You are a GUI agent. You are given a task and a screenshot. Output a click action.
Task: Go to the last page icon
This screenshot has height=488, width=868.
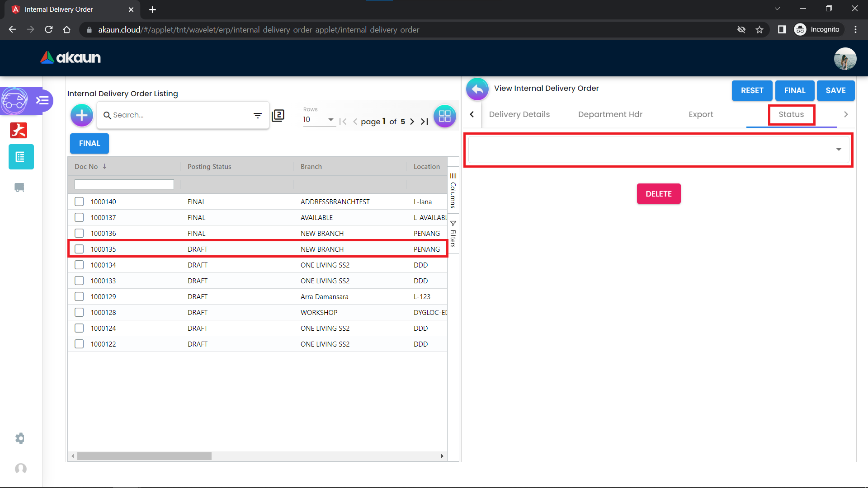pos(425,122)
